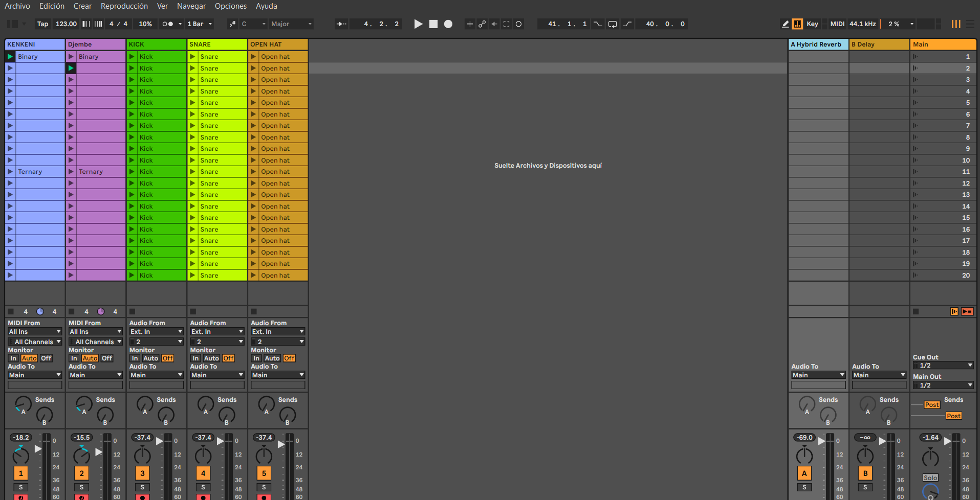Toggle the metronome icon

click(167, 24)
